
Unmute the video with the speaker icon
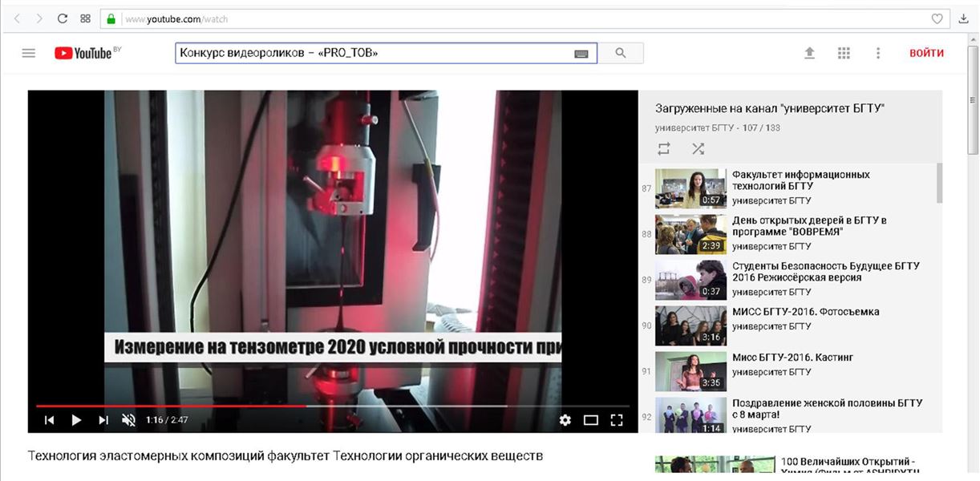[128, 419]
